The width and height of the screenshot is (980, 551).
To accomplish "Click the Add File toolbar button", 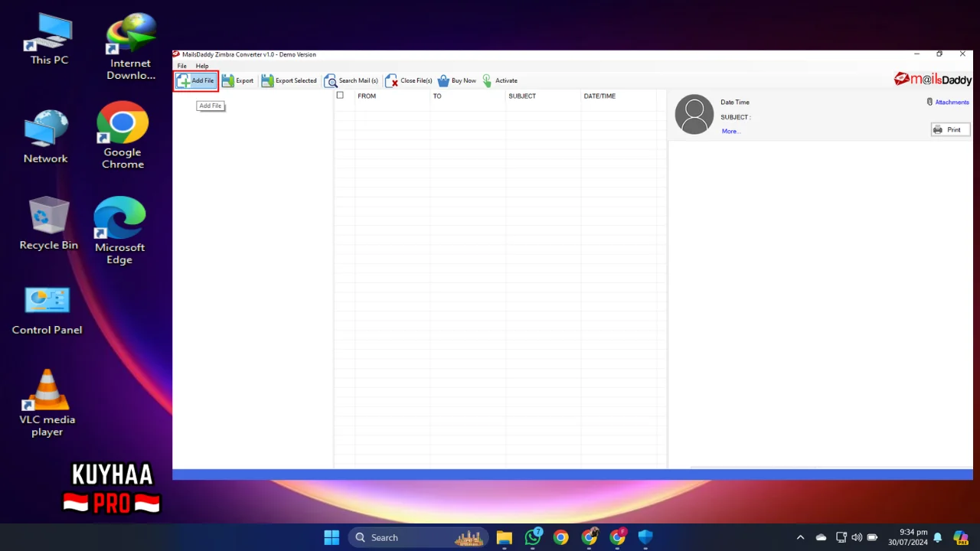I will coord(196,80).
